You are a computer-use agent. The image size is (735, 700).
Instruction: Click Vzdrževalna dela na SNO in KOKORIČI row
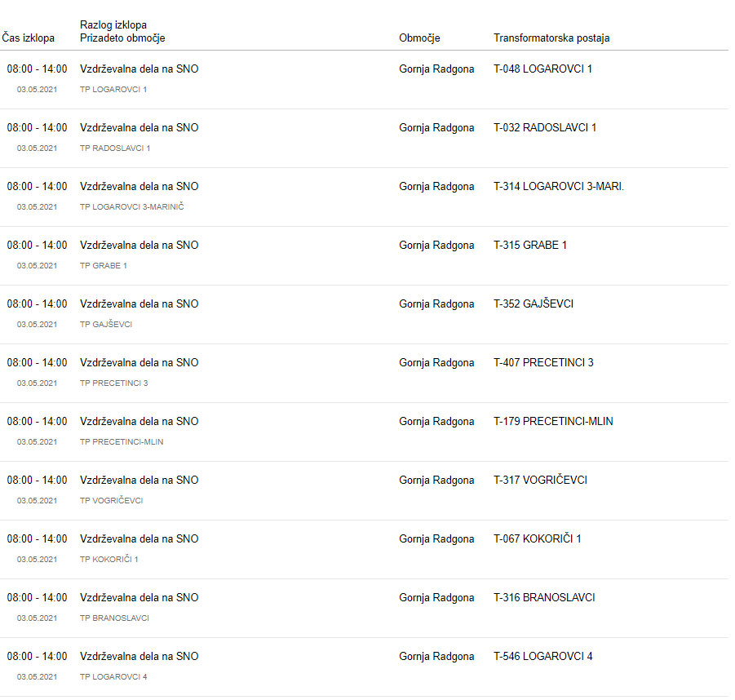point(139,539)
